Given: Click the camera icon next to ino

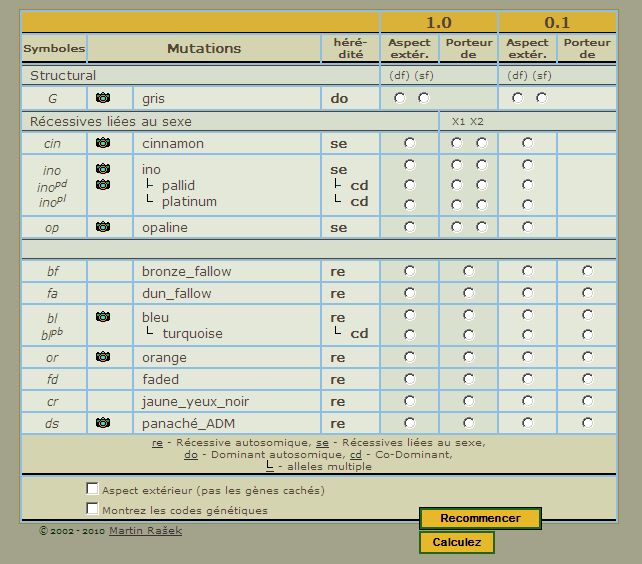Looking at the screenshot, I should 102,170.
